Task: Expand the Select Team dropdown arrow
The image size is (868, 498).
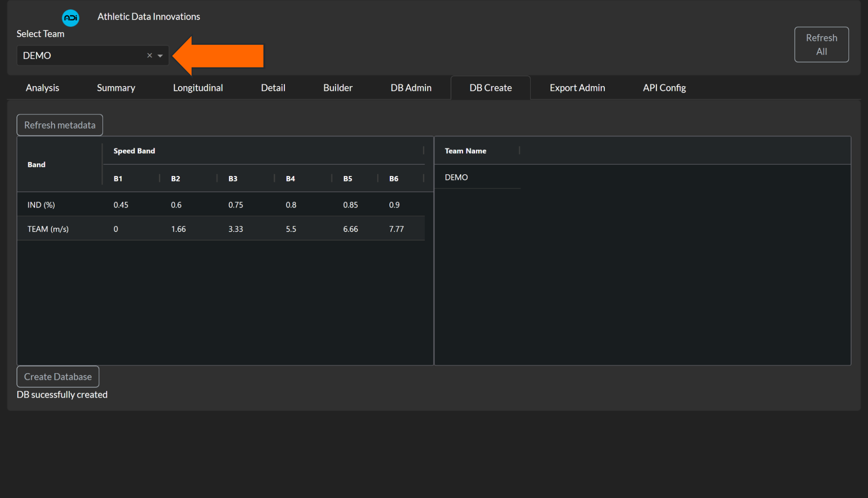Action: pos(160,56)
